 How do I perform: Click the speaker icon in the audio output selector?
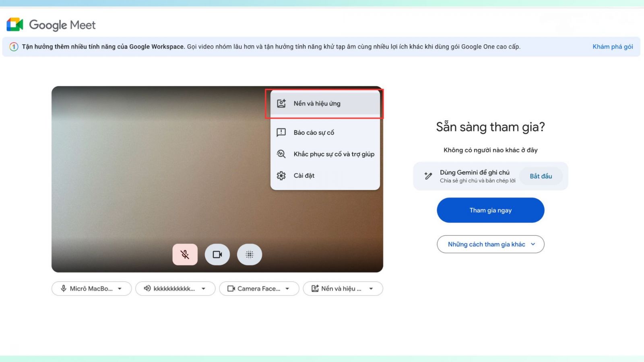147,288
